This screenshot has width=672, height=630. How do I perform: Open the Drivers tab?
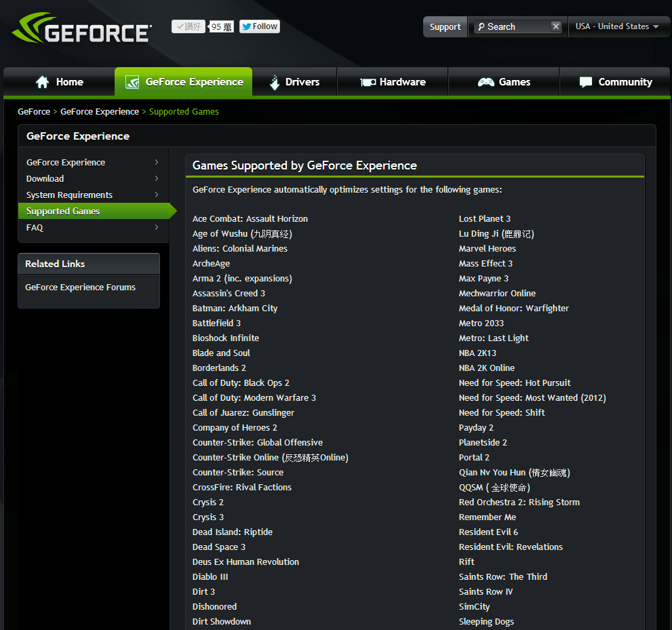[294, 82]
